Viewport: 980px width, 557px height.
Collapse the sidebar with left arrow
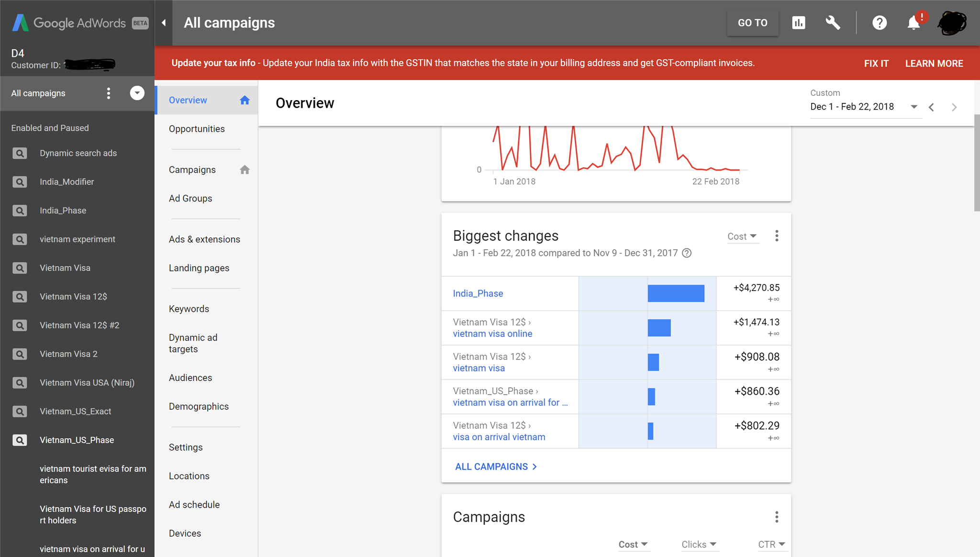(x=164, y=23)
